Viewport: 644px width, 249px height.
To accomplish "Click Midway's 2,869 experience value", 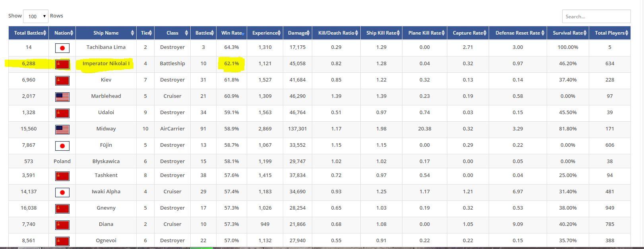I will [x=265, y=128].
